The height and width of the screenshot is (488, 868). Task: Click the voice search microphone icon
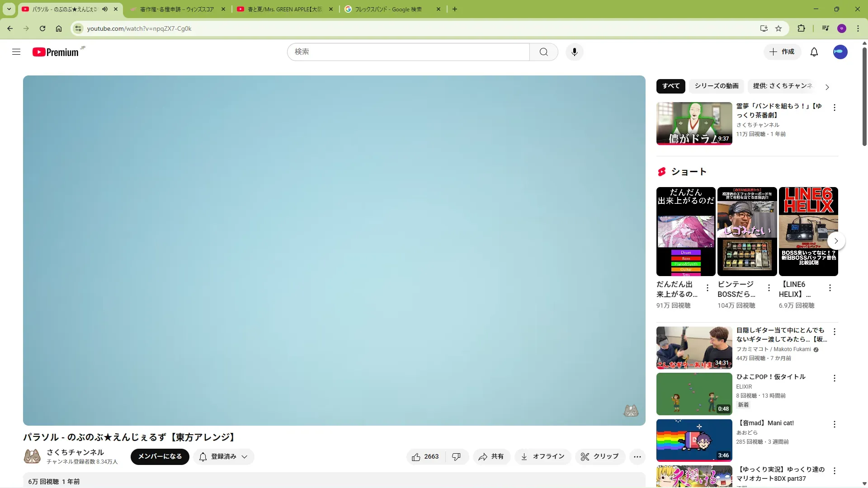pyautogui.click(x=574, y=52)
